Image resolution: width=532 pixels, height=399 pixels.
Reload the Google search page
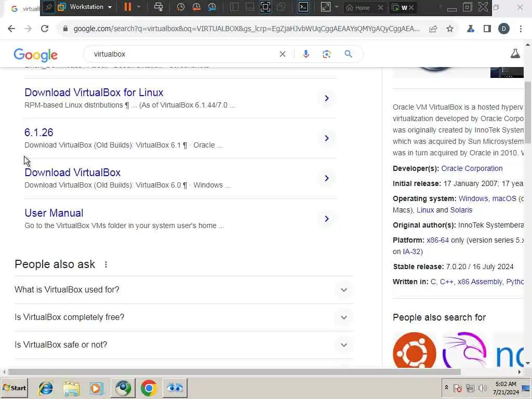click(x=45, y=29)
